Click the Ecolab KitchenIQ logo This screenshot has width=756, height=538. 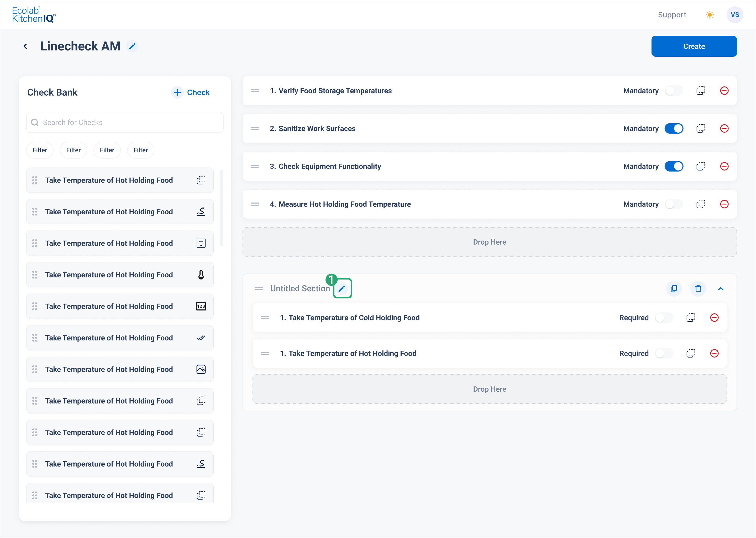tap(34, 14)
